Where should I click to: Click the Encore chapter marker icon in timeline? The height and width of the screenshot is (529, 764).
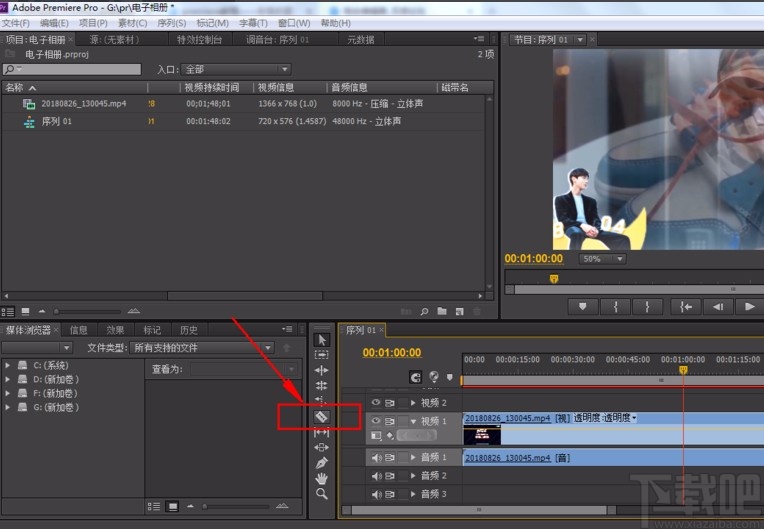[434, 377]
